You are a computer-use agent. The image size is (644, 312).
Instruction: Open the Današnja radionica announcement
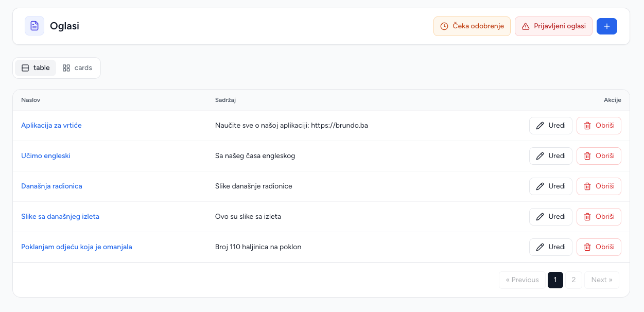pos(51,186)
